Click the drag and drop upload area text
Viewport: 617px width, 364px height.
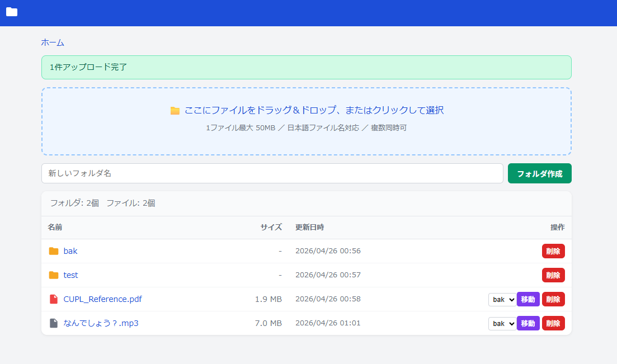[x=314, y=110]
